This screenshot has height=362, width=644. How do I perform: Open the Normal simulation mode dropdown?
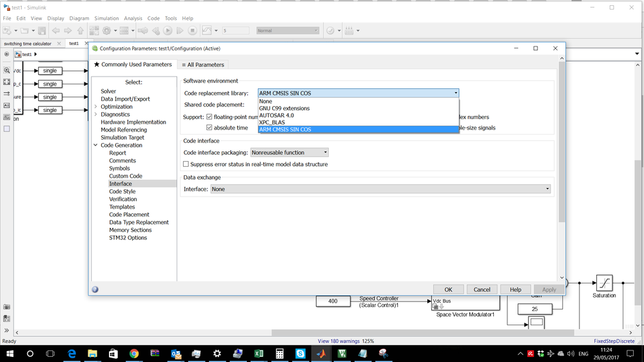click(288, 30)
